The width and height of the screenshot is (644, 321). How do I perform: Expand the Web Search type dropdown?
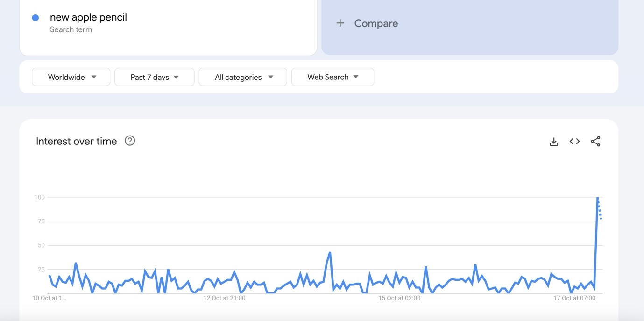point(333,77)
